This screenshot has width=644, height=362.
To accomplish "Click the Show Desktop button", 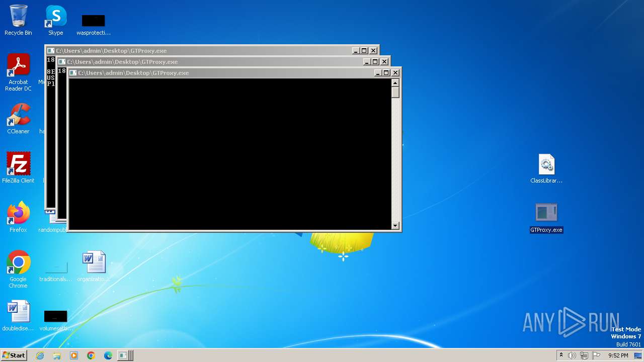I will (638, 355).
